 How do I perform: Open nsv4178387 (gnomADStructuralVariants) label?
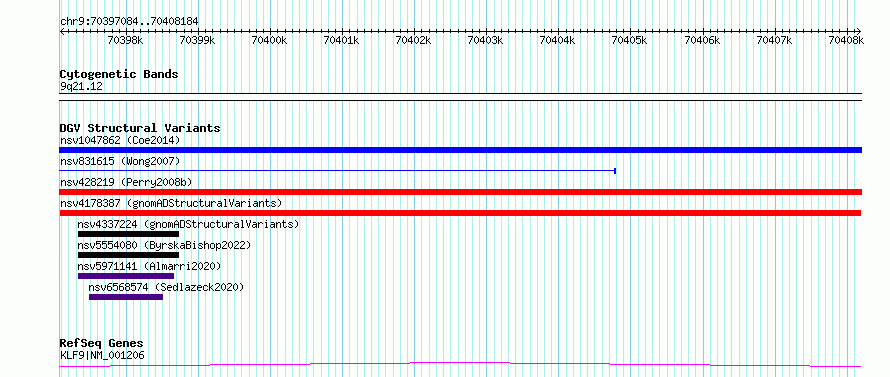[x=171, y=203]
